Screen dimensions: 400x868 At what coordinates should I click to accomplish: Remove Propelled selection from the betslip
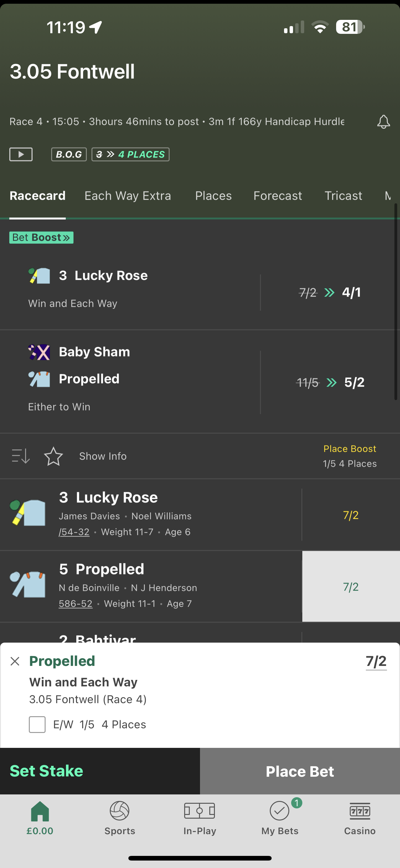tap(15, 661)
